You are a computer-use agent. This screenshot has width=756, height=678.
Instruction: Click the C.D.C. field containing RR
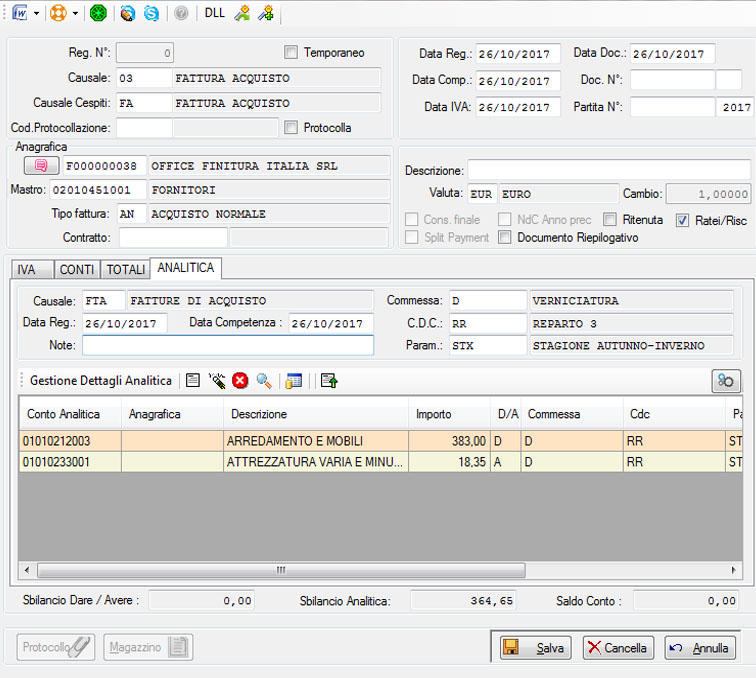point(488,324)
